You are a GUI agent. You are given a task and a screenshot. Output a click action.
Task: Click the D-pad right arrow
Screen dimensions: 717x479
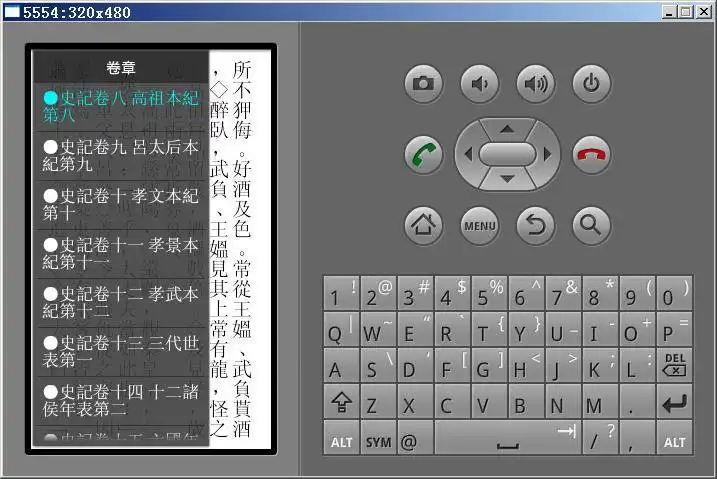click(547, 154)
